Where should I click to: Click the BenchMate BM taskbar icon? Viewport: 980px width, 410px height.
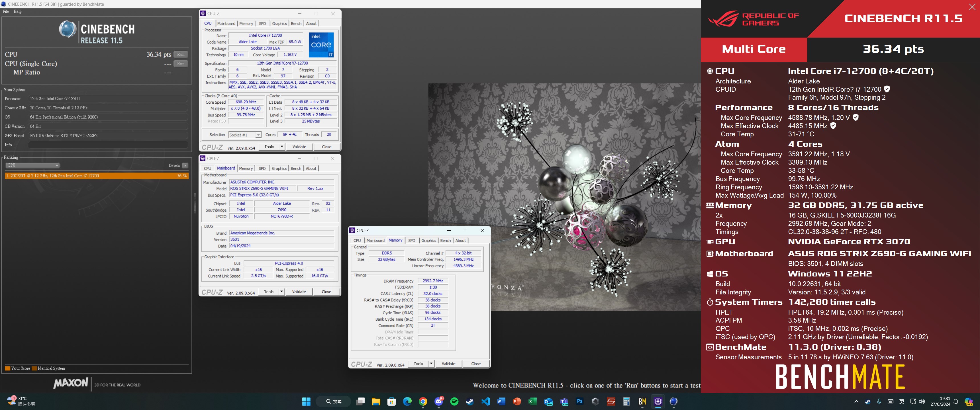pyautogui.click(x=642, y=402)
